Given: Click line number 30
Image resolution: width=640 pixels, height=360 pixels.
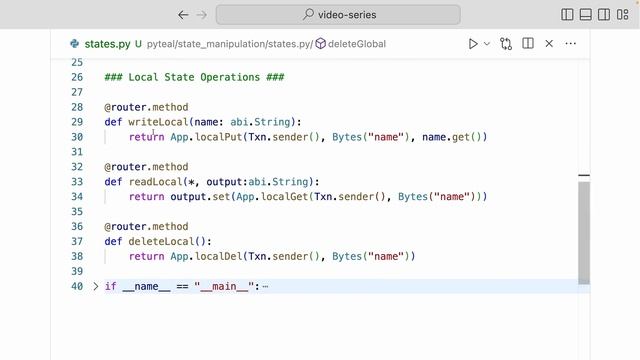Looking at the screenshot, I should [x=77, y=137].
